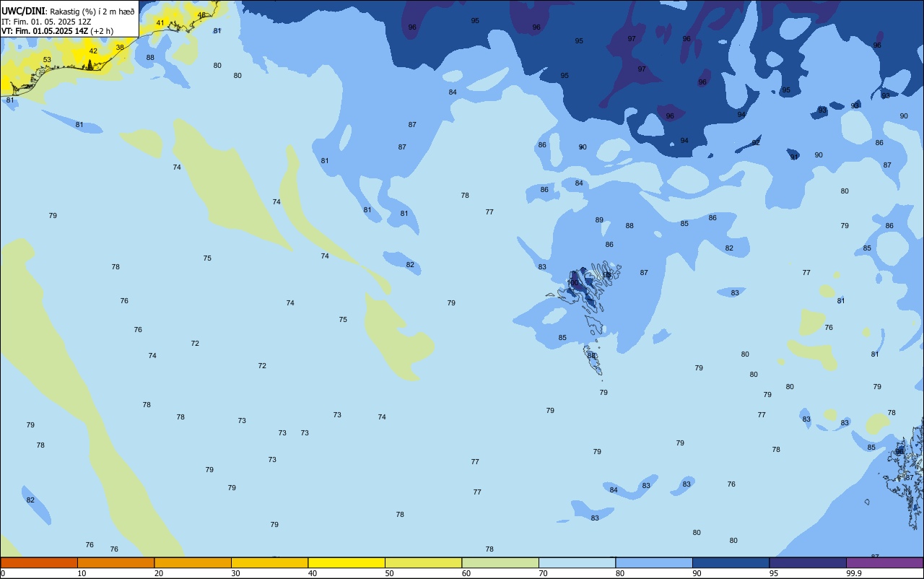Click the legend tick label '60'

[x=466, y=573]
